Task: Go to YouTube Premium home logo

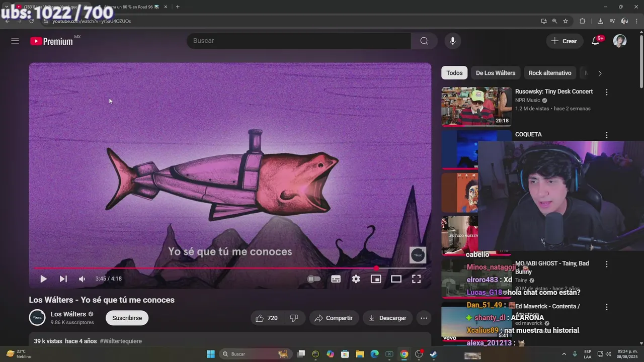Action: [52, 41]
